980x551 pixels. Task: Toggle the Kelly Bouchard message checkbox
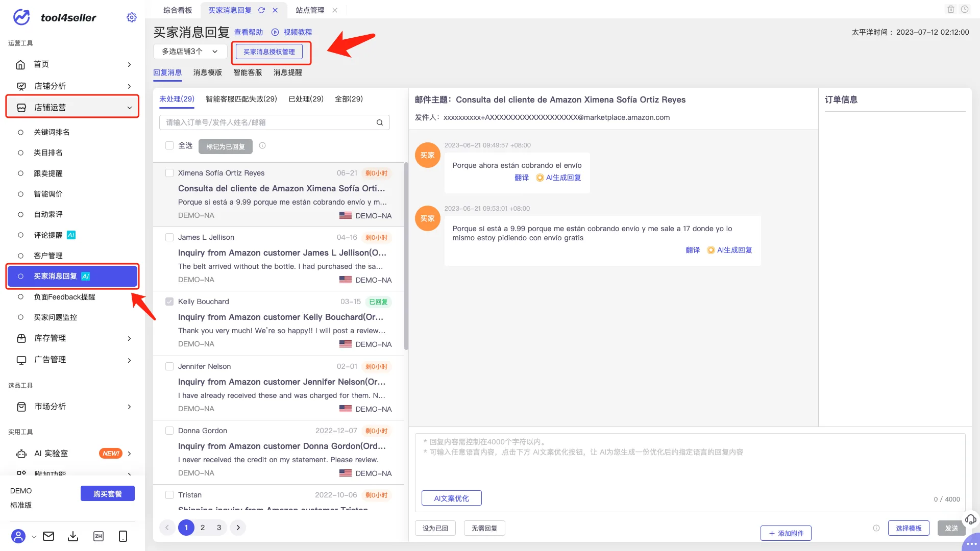click(169, 302)
